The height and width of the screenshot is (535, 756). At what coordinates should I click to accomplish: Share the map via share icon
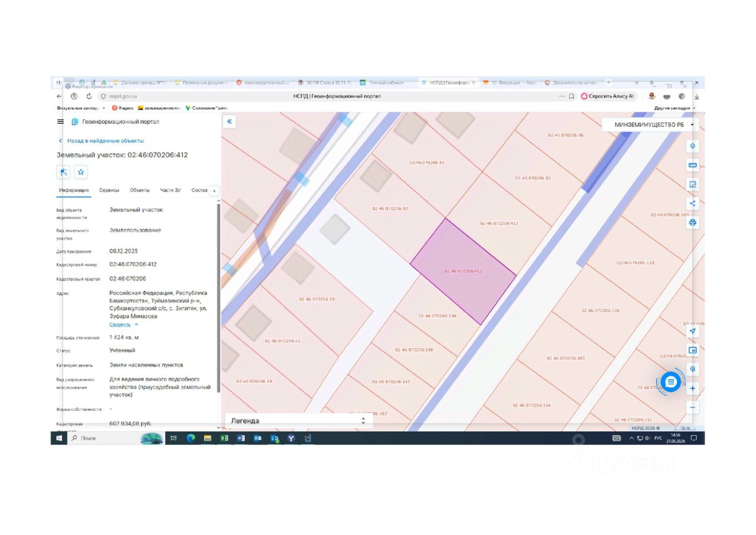coord(693,203)
